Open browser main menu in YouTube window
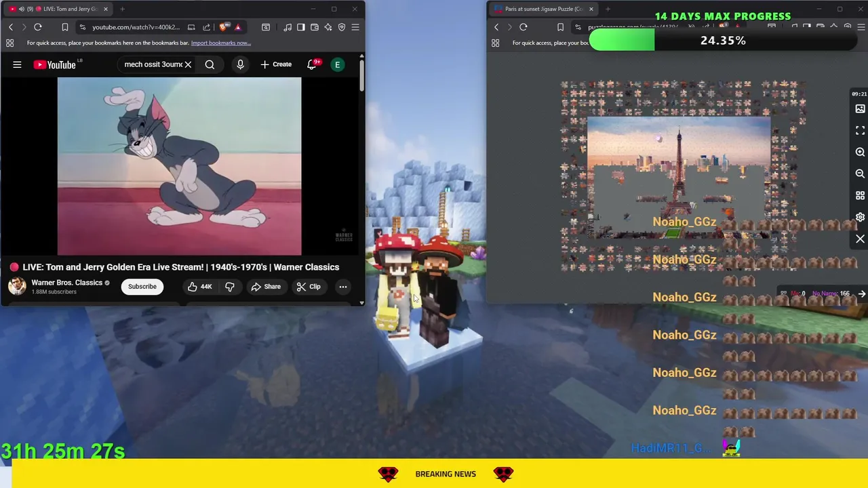The width and height of the screenshot is (868, 488). (355, 27)
